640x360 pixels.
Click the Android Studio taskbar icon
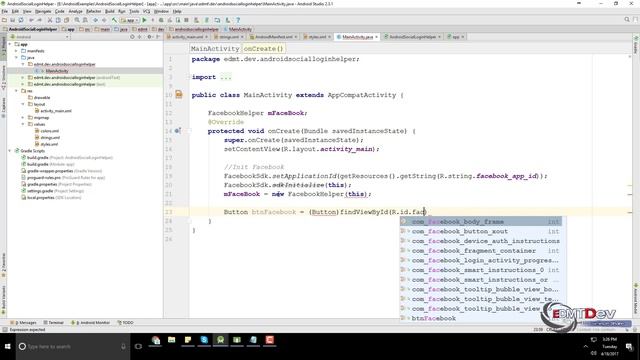[x=220, y=340]
